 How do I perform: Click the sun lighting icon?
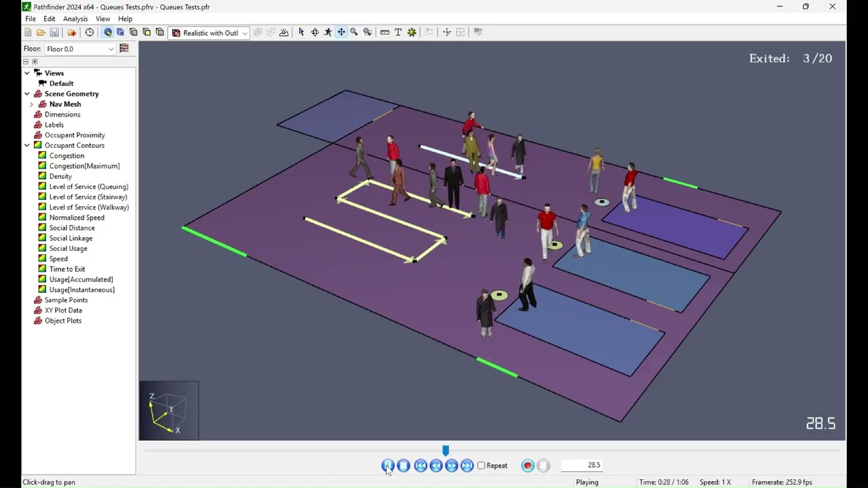tap(283, 33)
